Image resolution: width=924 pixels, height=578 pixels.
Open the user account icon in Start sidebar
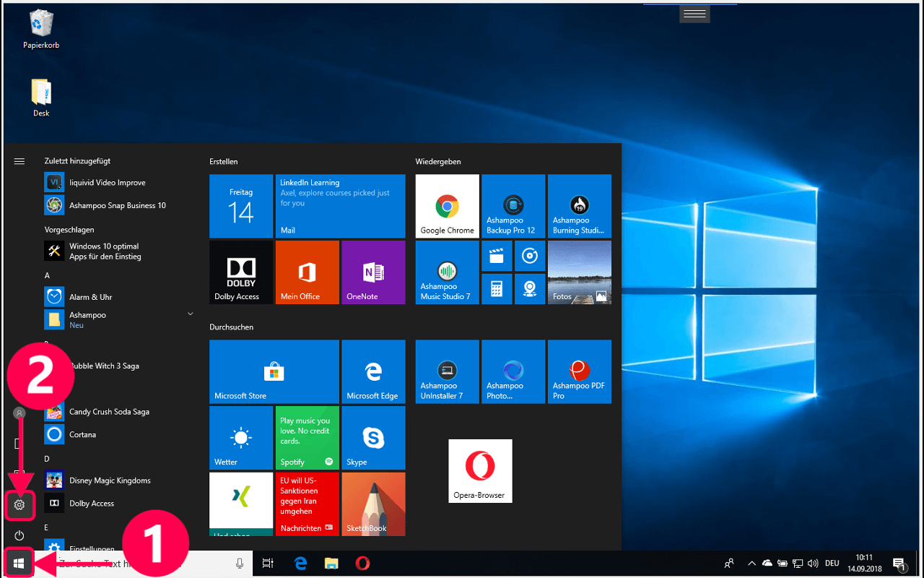pos(19,413)
